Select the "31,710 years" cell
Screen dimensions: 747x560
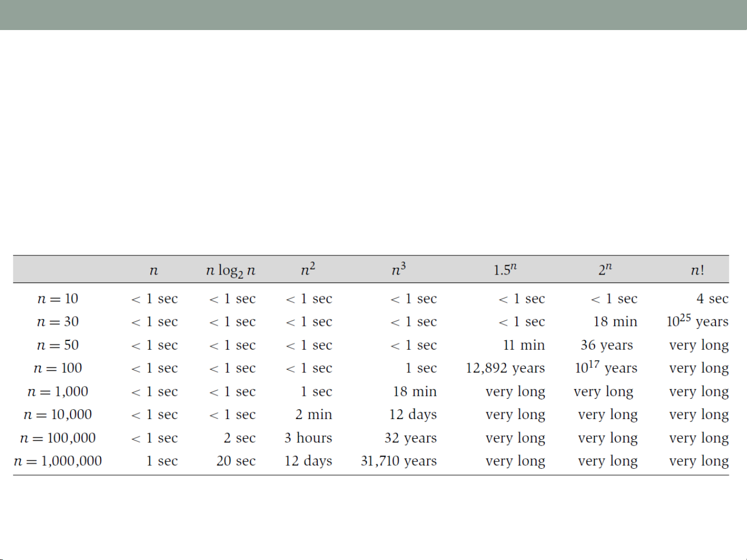[399, 461]
